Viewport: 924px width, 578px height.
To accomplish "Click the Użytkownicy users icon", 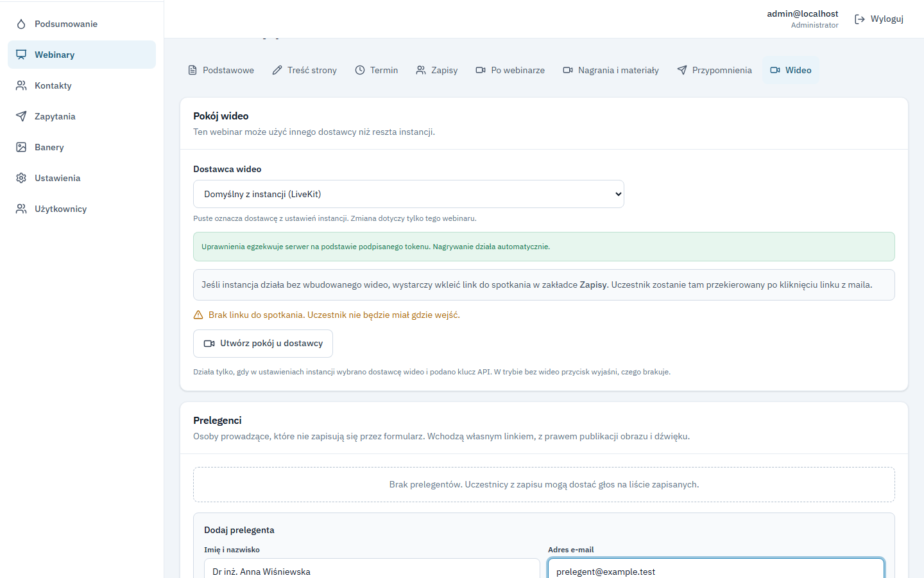I will tap(21, 209).
